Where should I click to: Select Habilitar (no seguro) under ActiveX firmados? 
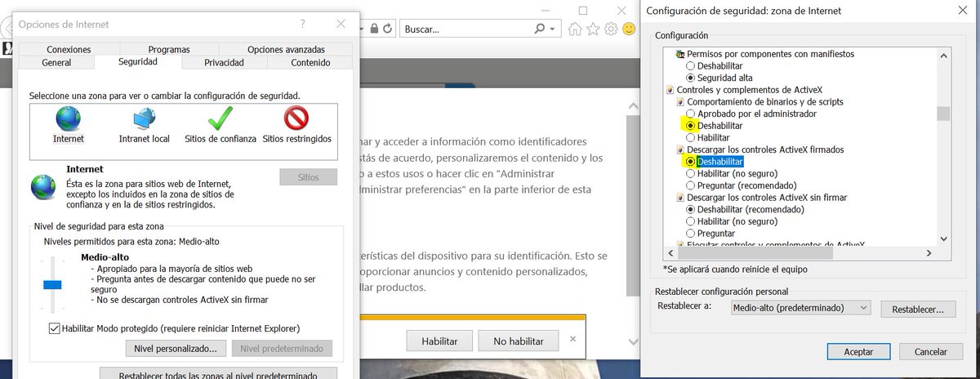pos(691,174)
